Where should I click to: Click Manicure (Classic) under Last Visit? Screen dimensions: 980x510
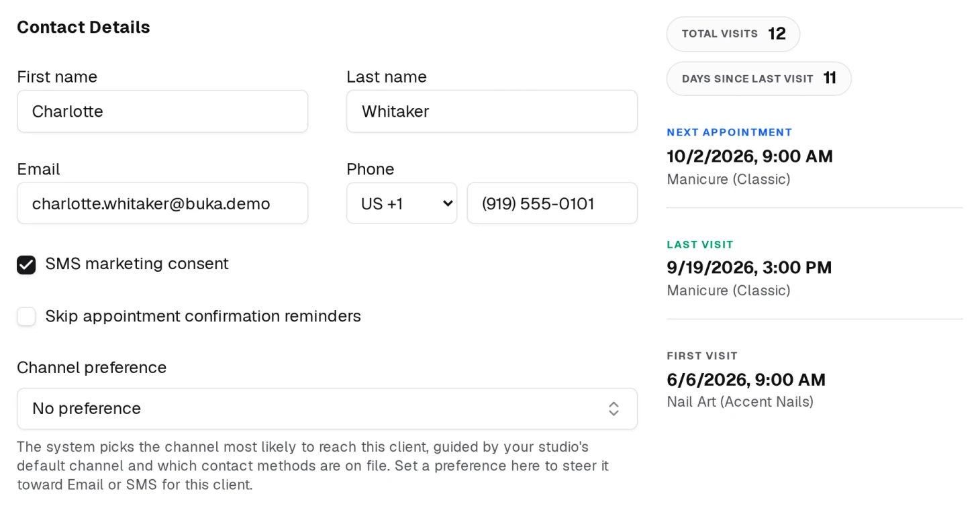click(x=728, y=291)
